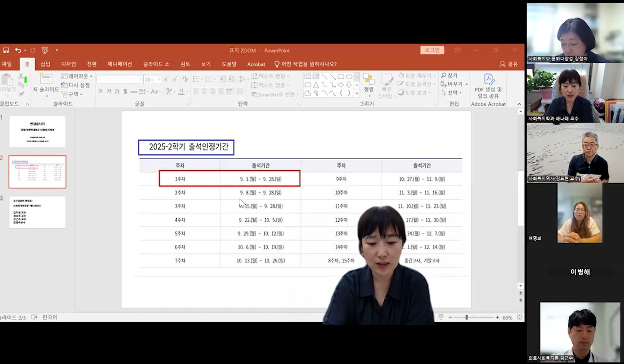Open the Insert (삽입) ribbon tab
The width and height of the screenshot is (624, 364).
coord(45,64)
